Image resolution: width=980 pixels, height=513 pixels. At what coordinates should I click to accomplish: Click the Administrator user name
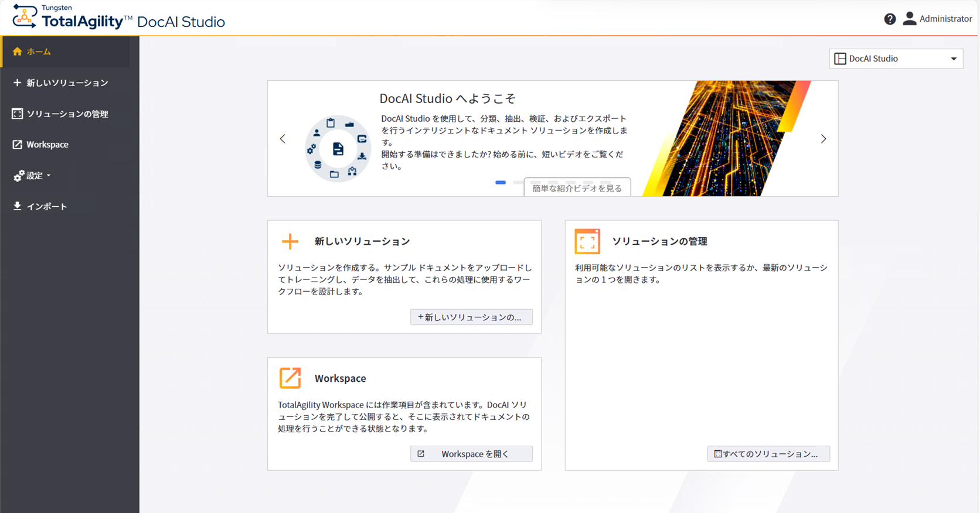[x=945, y=19]
